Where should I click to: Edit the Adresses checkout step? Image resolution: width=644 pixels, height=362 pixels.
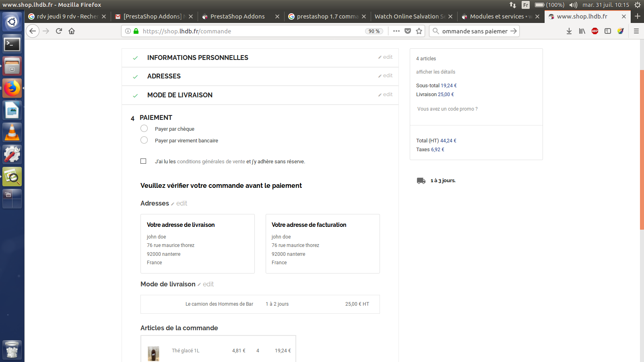pos(385,76)
